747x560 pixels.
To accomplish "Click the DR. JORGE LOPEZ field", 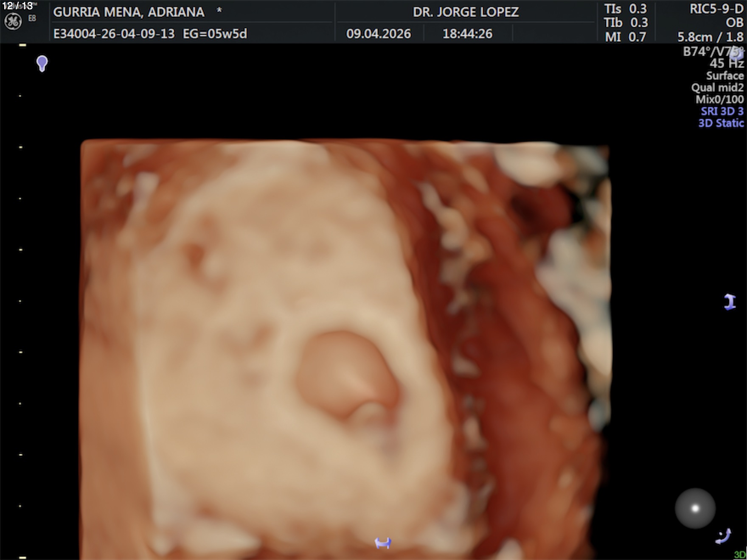I will click(x=466, y=12).
